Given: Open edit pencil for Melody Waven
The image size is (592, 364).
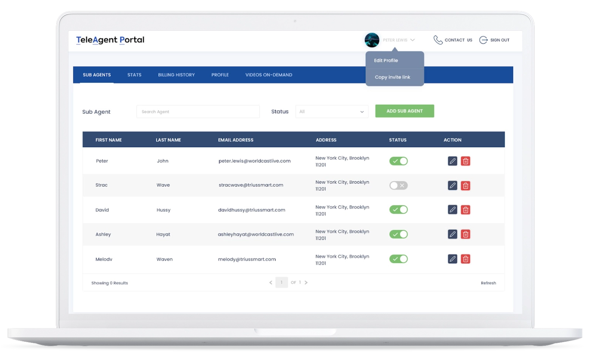Looking at the screenshot, I should [452, 259].
